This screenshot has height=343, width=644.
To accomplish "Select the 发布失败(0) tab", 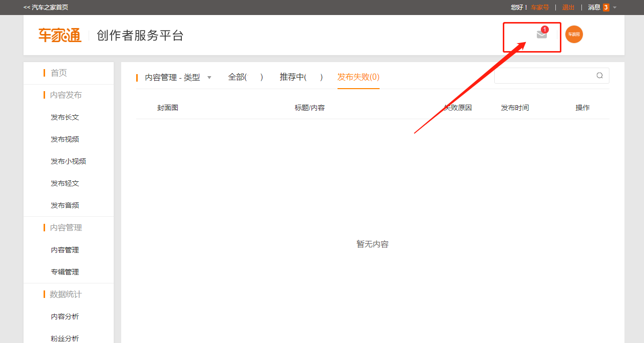I will (x=358, y=77).
